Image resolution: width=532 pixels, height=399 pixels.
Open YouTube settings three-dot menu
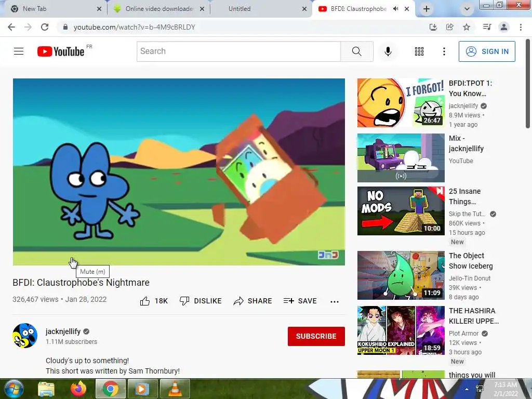click(x=444, y=51)
